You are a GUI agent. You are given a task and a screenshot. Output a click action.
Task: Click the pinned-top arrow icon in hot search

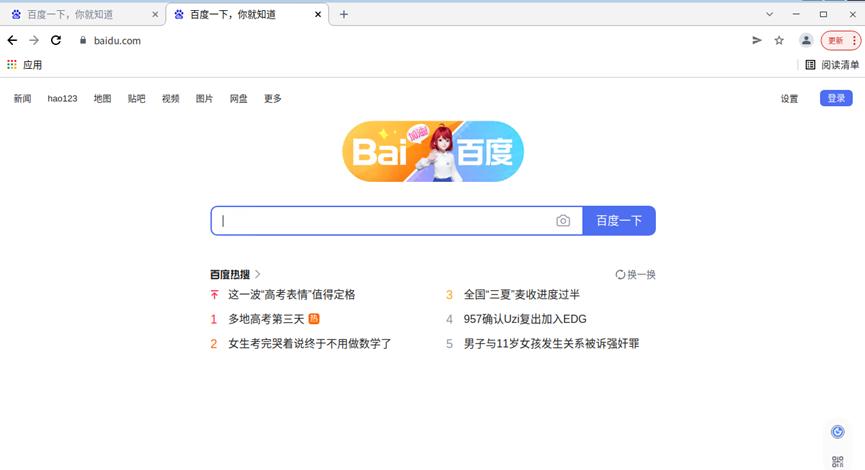point(215,295)
